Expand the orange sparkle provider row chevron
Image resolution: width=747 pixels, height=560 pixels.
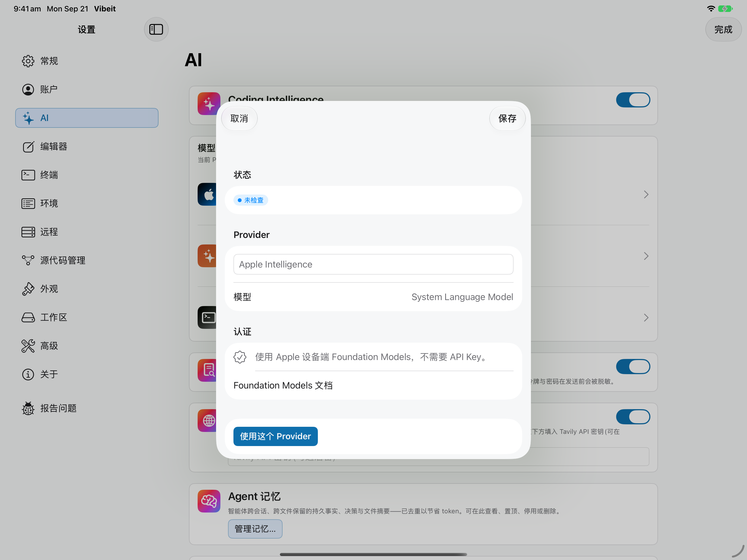[x=646, y=256]
